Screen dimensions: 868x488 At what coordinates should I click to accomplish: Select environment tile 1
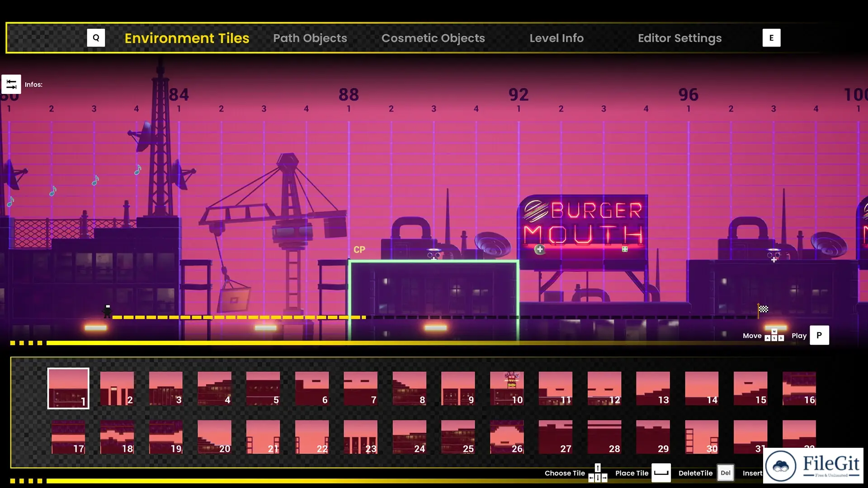pyautogui.click(x=68, y=388)
